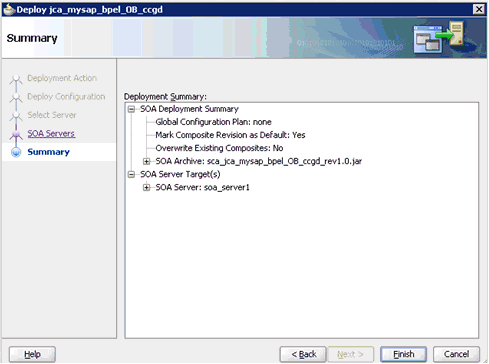
Task: Collapse the SOA Server Target(s) node
Action: point(131,174)
